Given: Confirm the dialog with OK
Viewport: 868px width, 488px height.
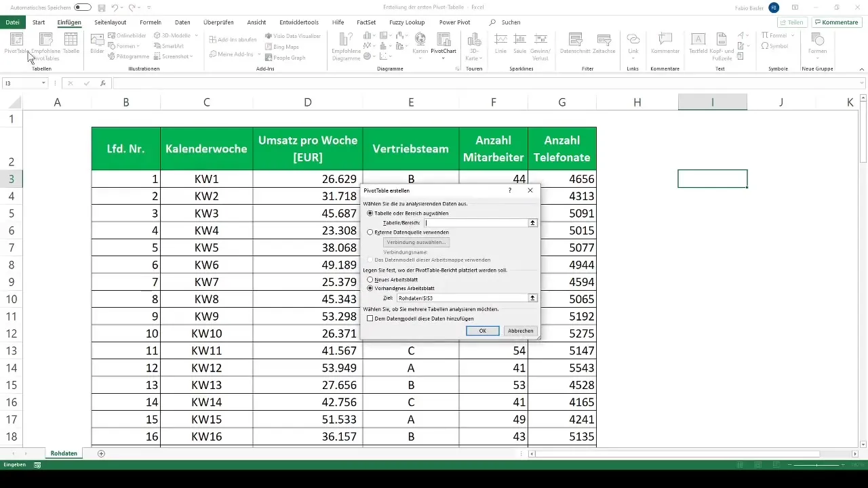Looking at the screenshot, I should [483, 331].
